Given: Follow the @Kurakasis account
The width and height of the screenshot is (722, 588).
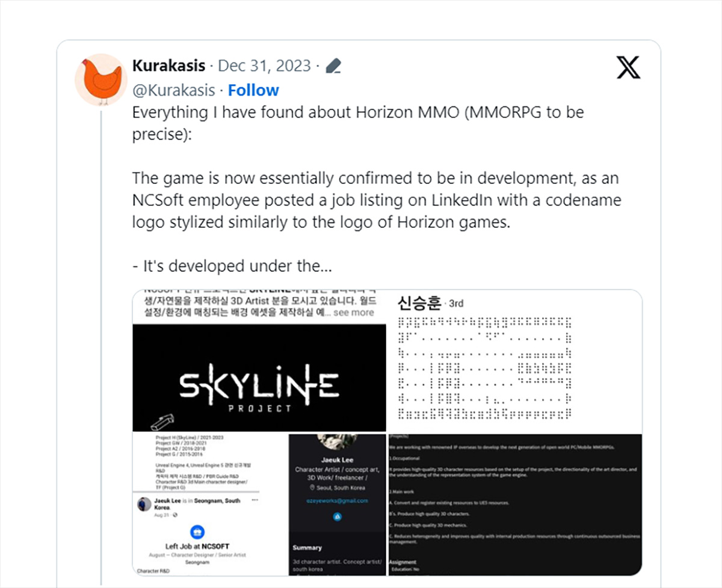Looking at the screenshot, I should click(253, 90).
